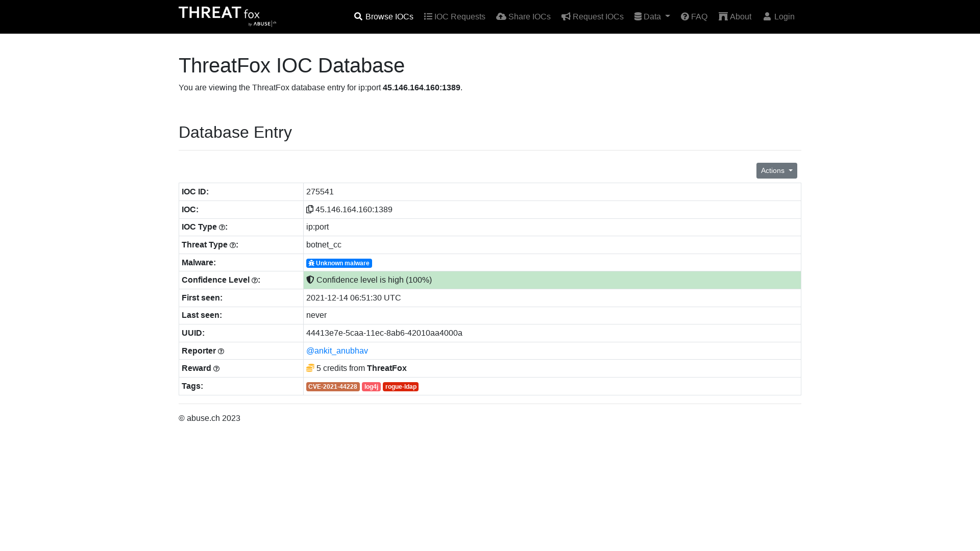Screen dimensions: 980x551
Task: Select the log4j tag
Action: (x=371, y=387)
